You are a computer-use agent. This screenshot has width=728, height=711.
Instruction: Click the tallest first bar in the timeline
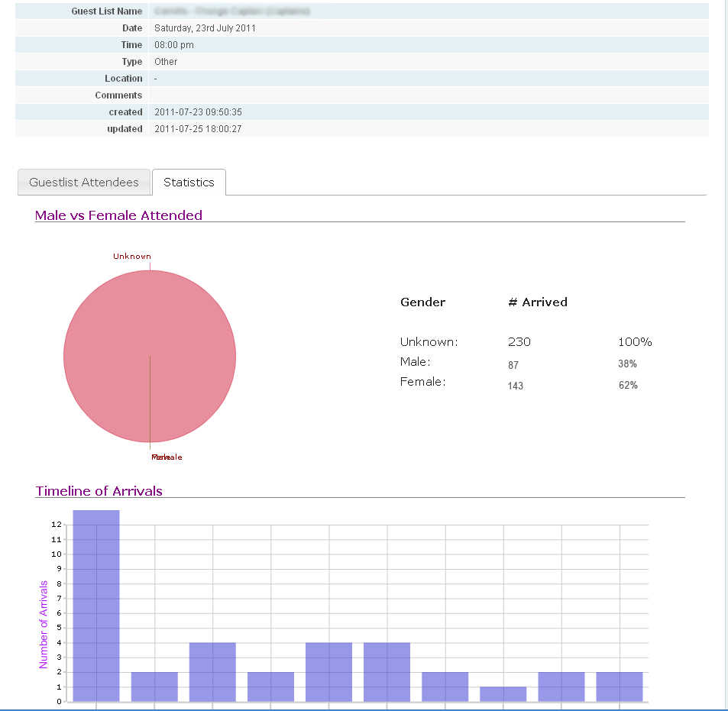point(96,606)
